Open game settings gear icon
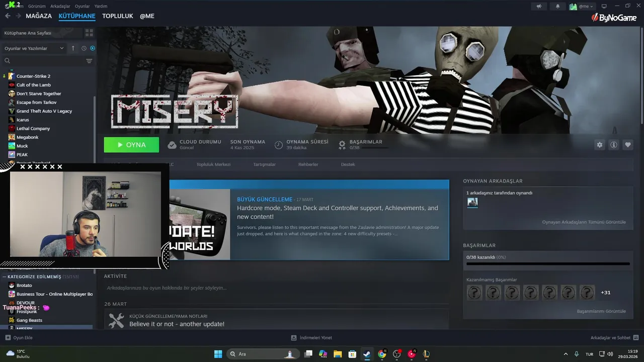The height and width of the screenshot is (362, 644). [x=599, y=145]
